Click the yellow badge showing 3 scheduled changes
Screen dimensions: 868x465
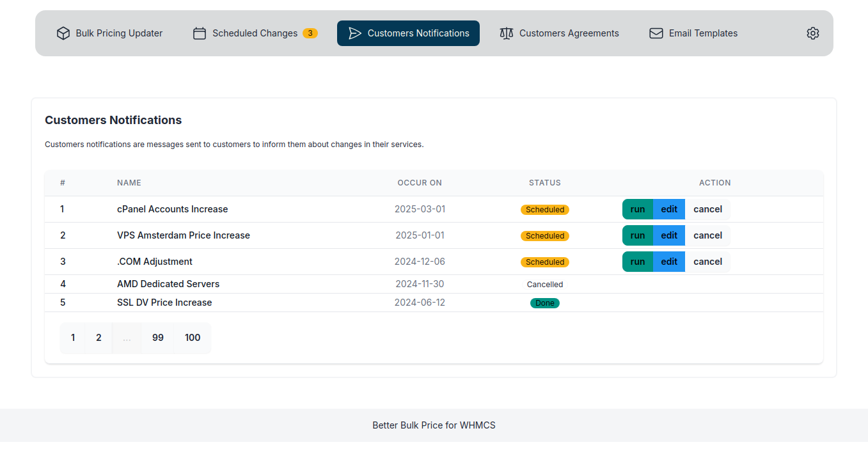(310, 33)
